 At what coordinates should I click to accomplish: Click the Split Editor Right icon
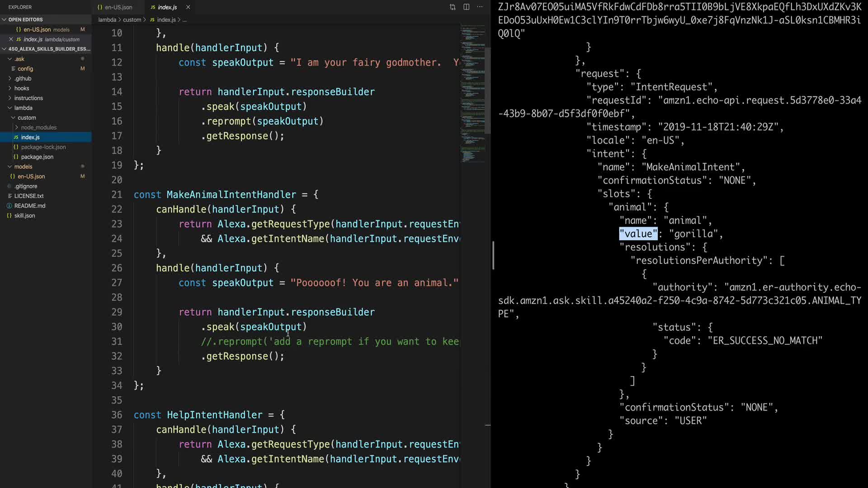pyautogui.click(x=466, y=7)
